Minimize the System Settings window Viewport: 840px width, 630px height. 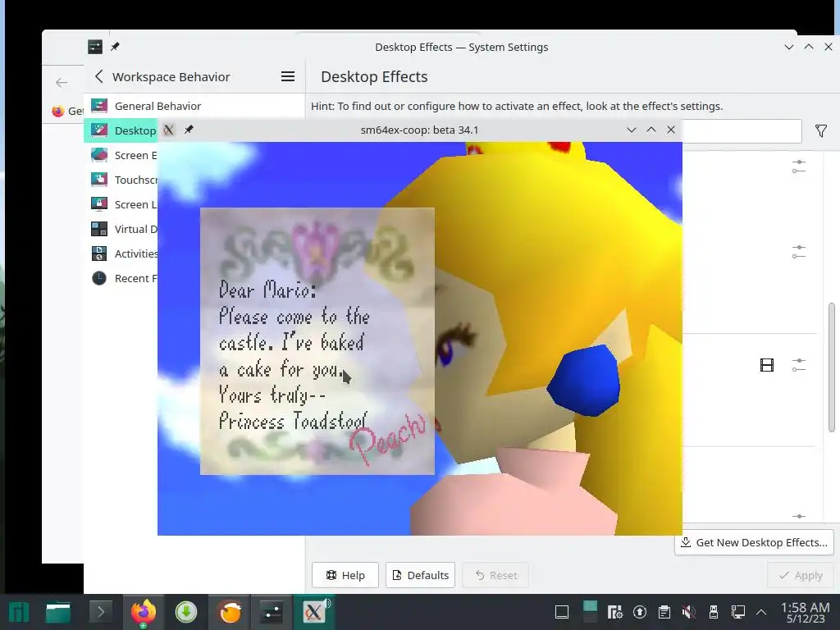pyautogui.click(x=788, y=47)
